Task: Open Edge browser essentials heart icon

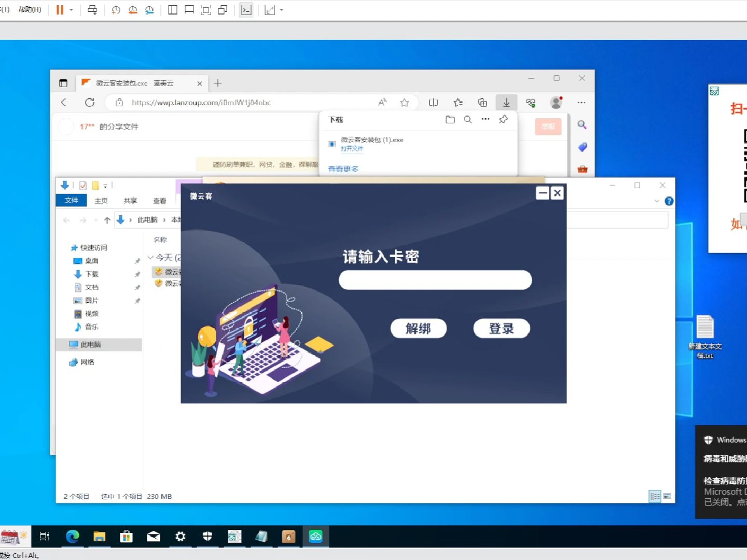Action: coord(531,103)
